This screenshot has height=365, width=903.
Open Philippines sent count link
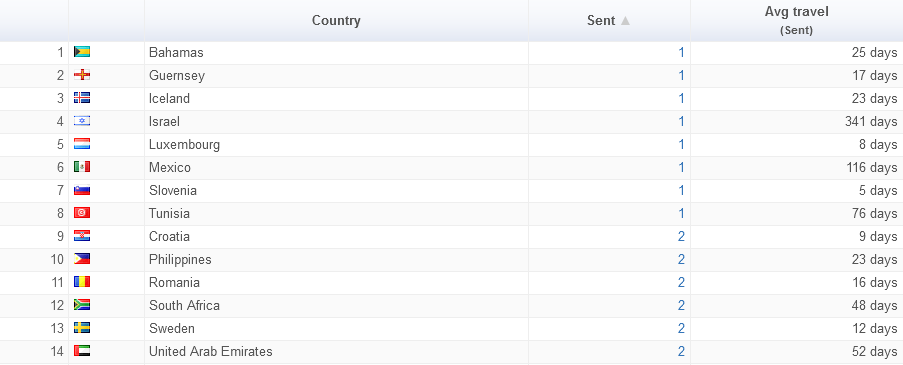(x=681, y=260)
